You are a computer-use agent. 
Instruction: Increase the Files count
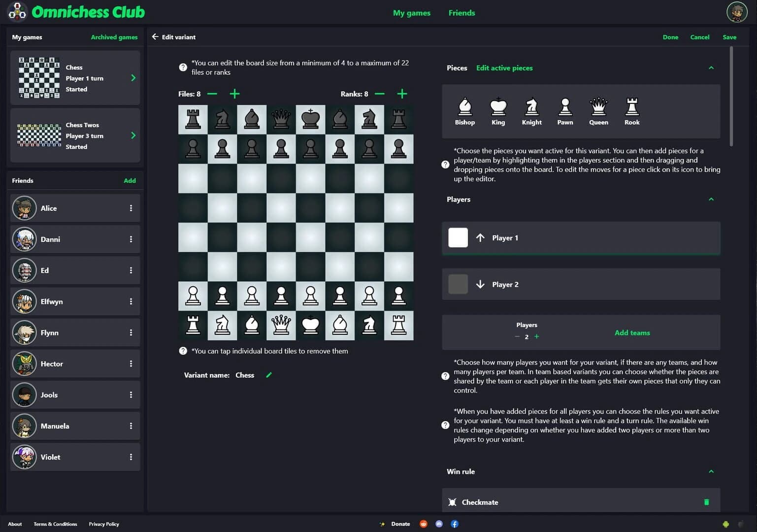coord(235,94)
